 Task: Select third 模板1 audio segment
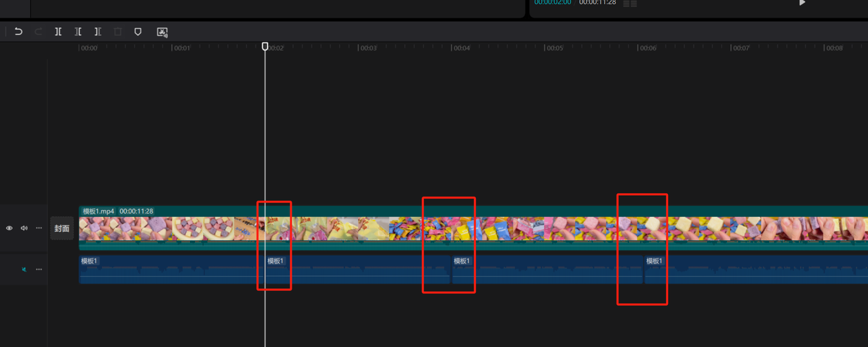[x=547, y=269]
